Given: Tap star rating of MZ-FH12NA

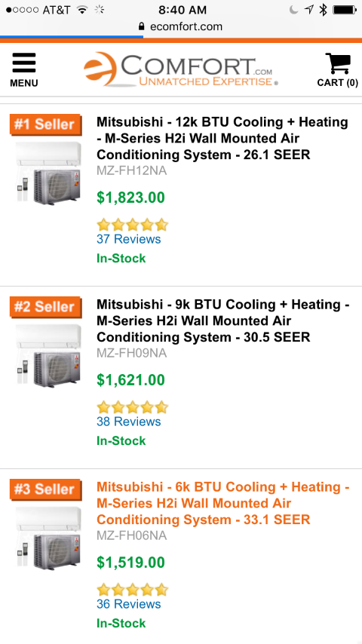Looking at the screenshot, I should coord(132,225).
